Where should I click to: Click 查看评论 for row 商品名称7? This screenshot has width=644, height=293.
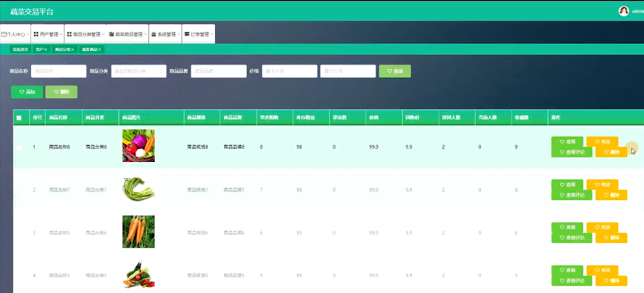tap(571, 195)
